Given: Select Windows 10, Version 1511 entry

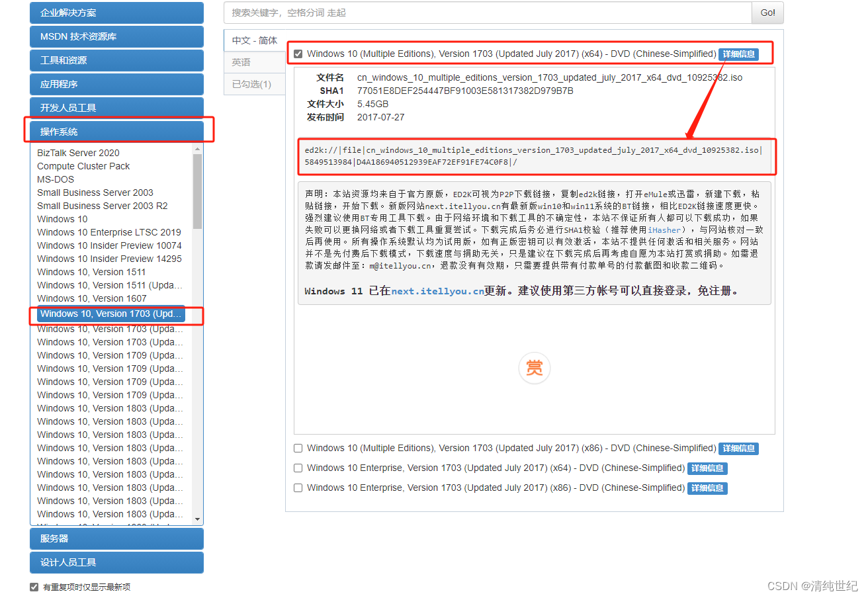Looking at the screenshot, I should click(91, 272).
